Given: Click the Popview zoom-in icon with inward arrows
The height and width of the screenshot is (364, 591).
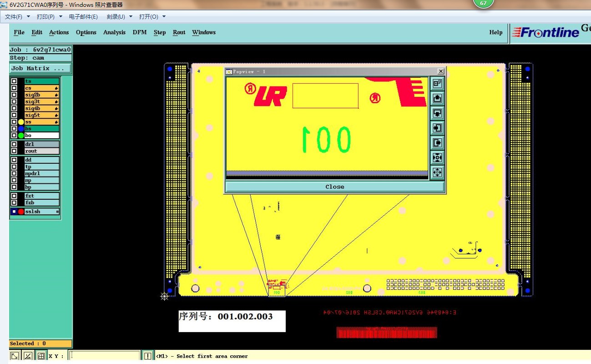Looking at the screenshot, I should click(437, 157).
